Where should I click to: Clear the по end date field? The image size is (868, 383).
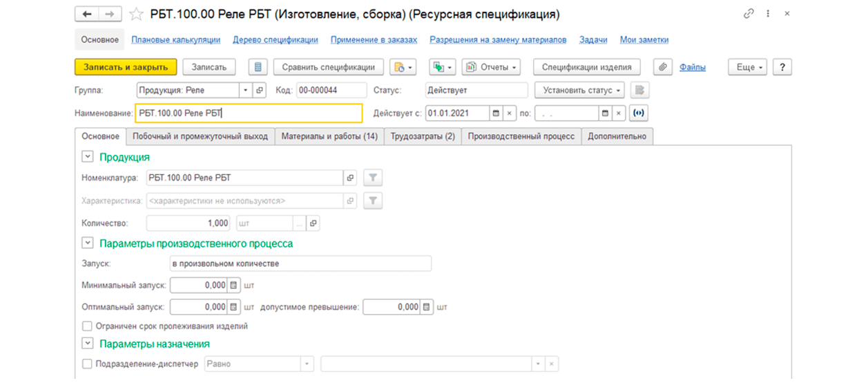(x=619, y=113)
